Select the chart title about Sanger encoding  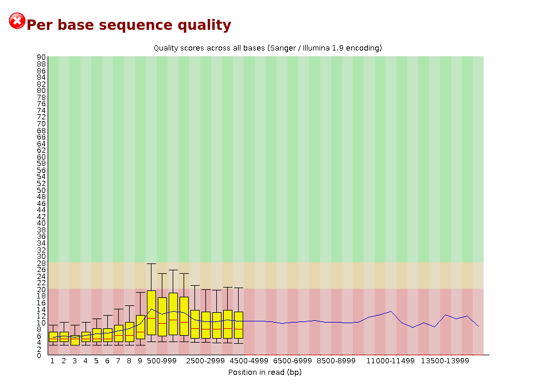tap(268, 48)
